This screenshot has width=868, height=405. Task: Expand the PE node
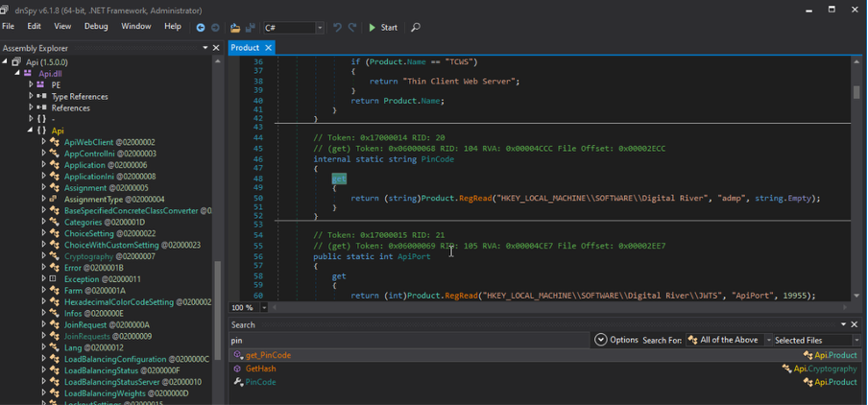32,84
